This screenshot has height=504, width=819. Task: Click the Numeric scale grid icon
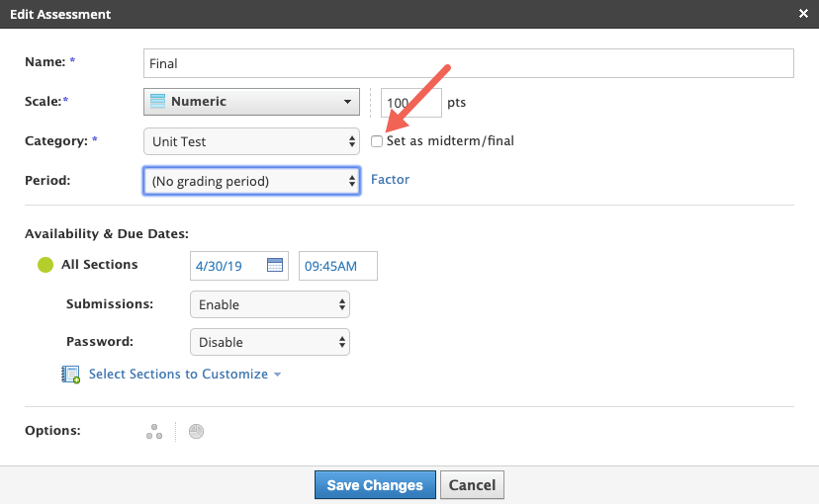coord(157,102)
